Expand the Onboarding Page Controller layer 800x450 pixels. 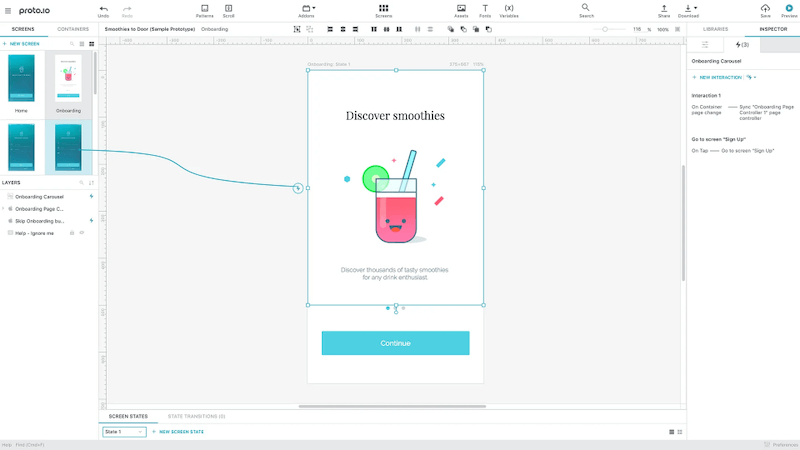click(4, 208)
